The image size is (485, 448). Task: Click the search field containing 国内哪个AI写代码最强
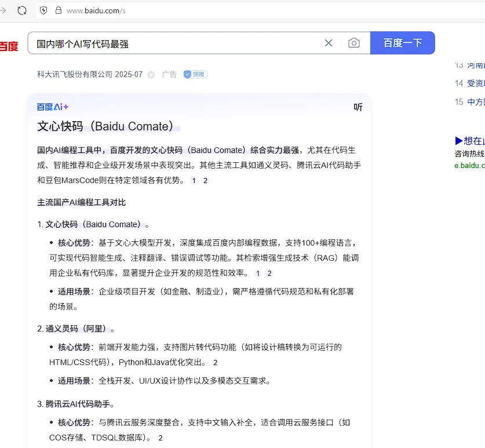(174, 43)
